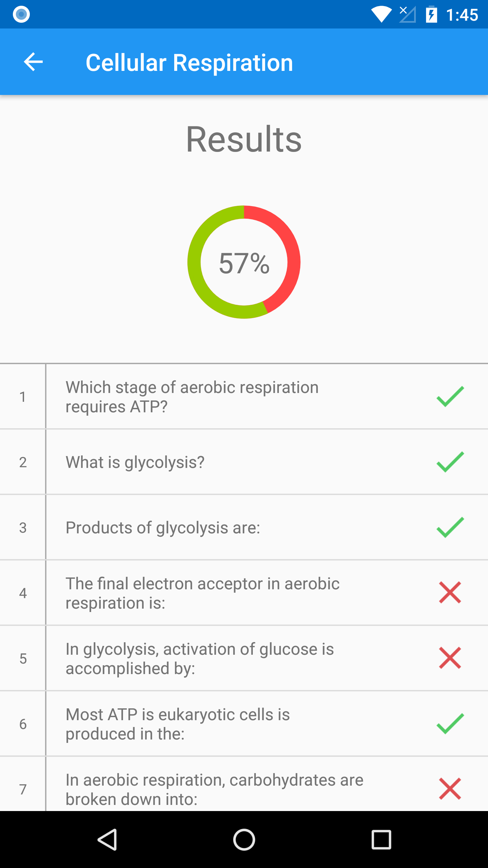This screenshot has width=488, height=868.
Task: View the activation of glucose question
Action: click(x=200, y=658)
